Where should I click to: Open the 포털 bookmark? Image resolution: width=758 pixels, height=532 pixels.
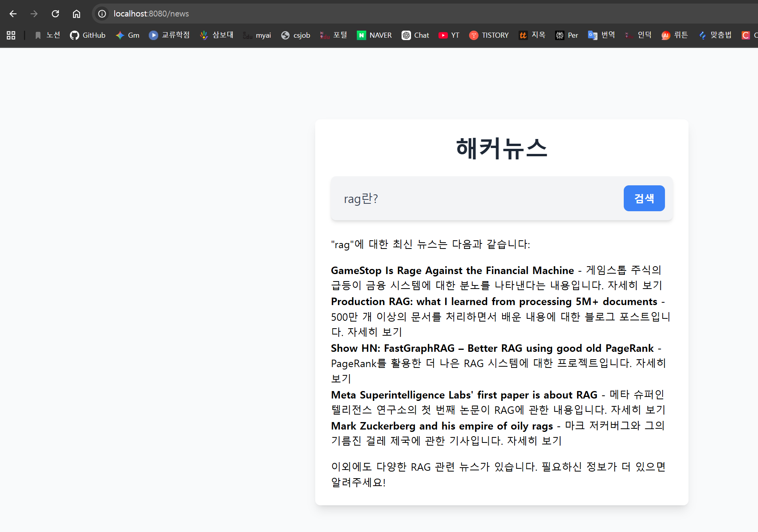click(334, 35)
